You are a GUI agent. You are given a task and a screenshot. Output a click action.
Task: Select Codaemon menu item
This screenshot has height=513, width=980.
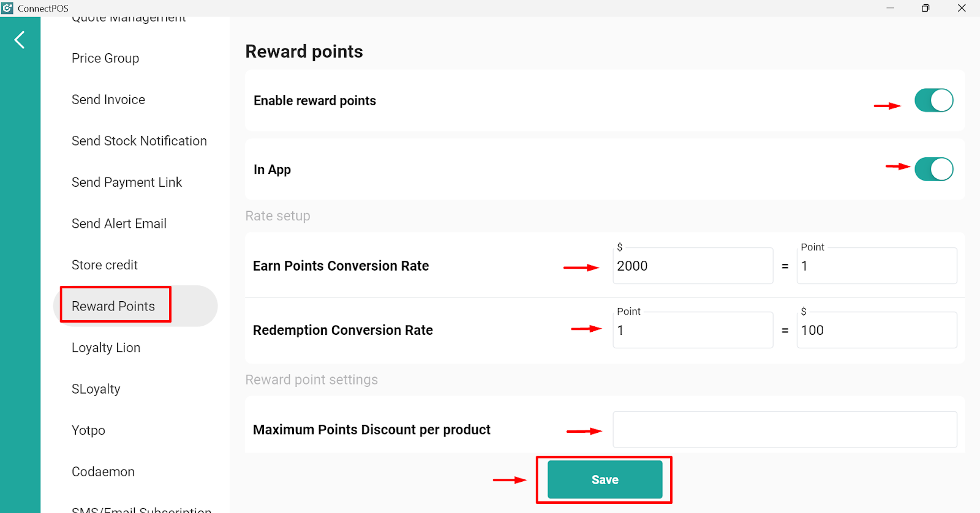(x=103, y=472)
